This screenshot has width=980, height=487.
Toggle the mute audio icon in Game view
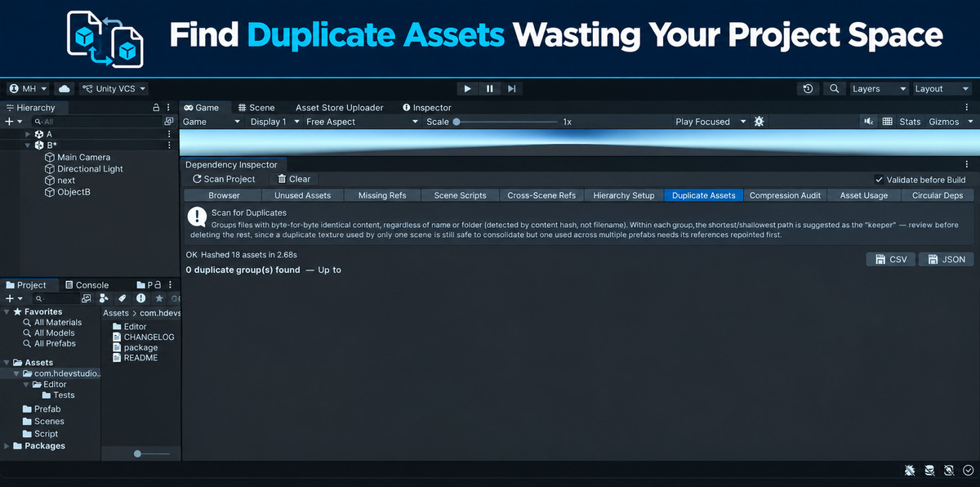[x=868, y=122]
